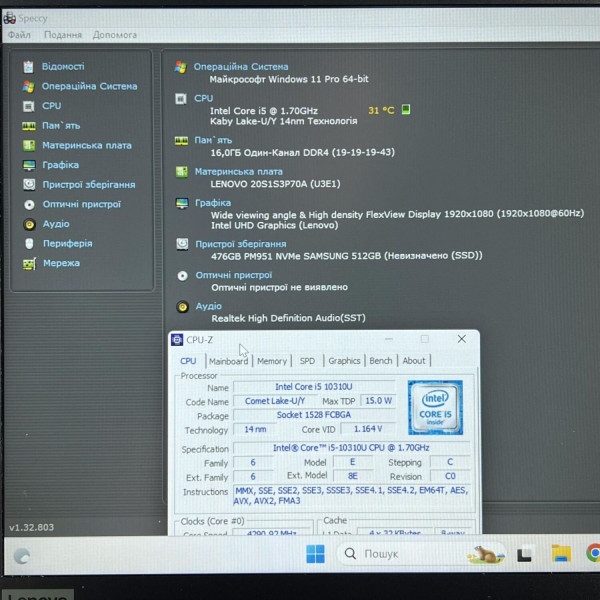Image resolution: width=600 pixels, height=600 pixels.
Task: Open File Explorer from the taskbar
Action: coord(561,554)
